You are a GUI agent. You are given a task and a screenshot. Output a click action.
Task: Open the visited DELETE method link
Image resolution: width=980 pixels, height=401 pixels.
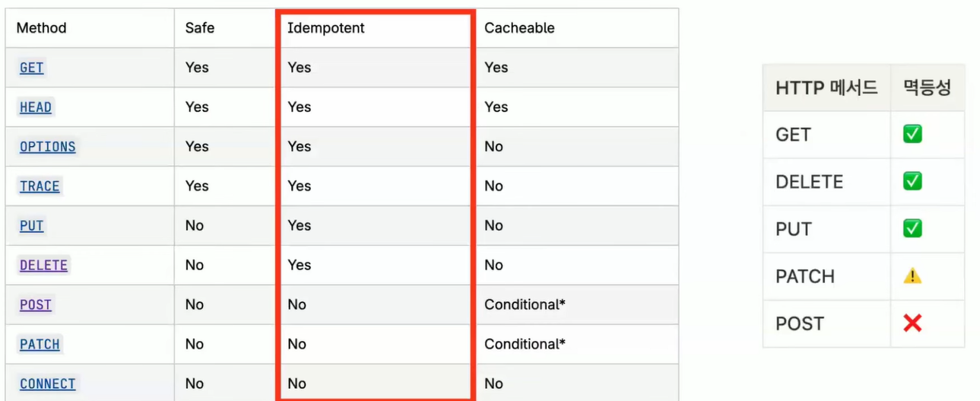(x=43, y=266)
